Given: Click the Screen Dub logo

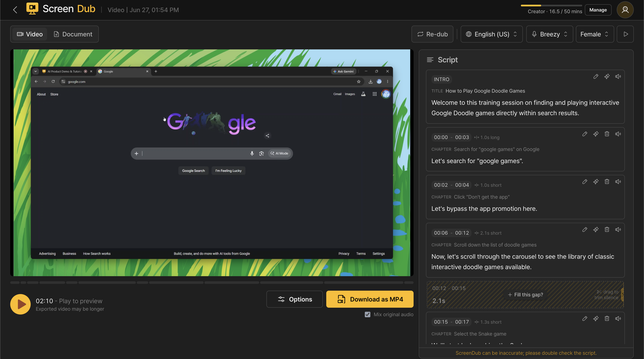Looking at the screenshot, I should [61, 9].
